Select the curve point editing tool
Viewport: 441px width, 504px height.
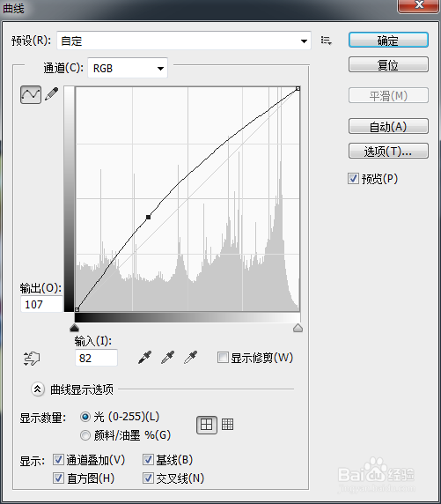pos(31,94)
